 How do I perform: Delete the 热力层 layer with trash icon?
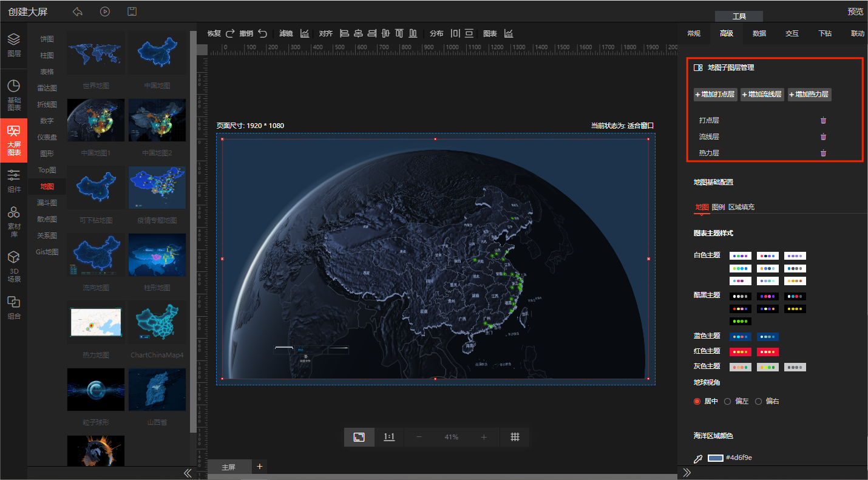[x=823, y=153]
